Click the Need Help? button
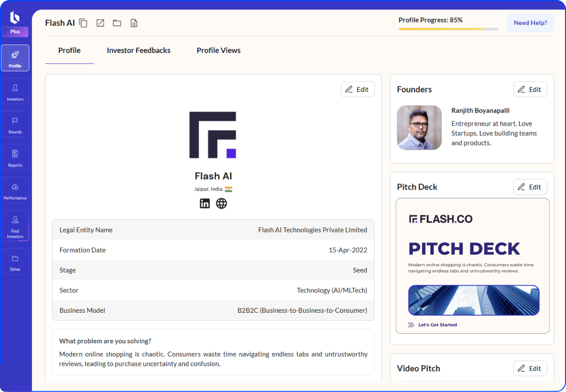This screenshot has width=566, height=392. 530,23
